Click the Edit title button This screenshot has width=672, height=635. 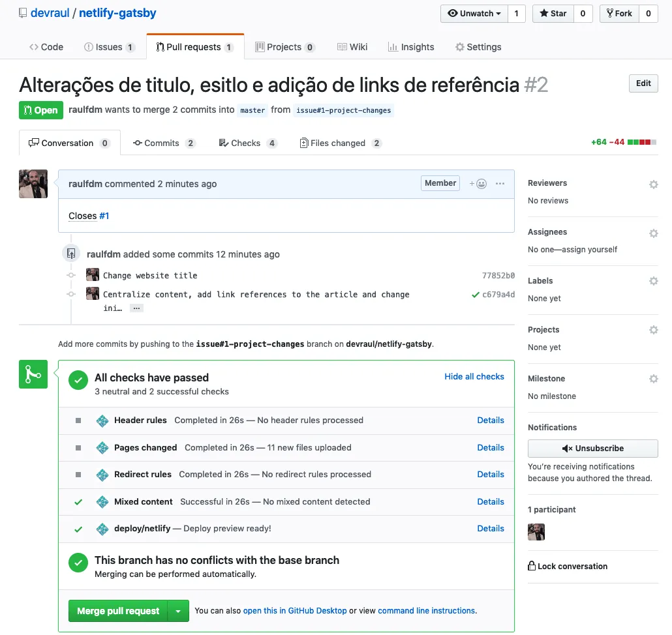[643, 83]
